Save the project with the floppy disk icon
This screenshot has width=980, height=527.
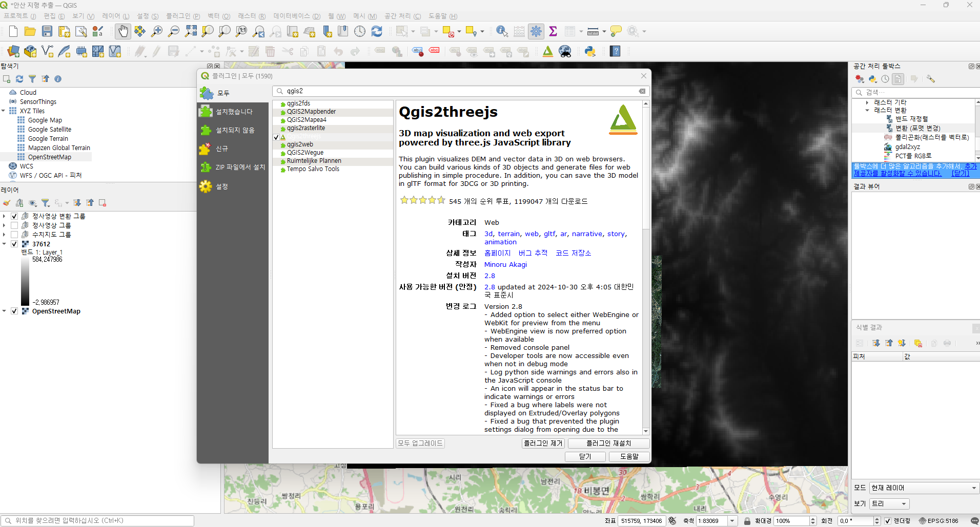[x=47, y=32]
